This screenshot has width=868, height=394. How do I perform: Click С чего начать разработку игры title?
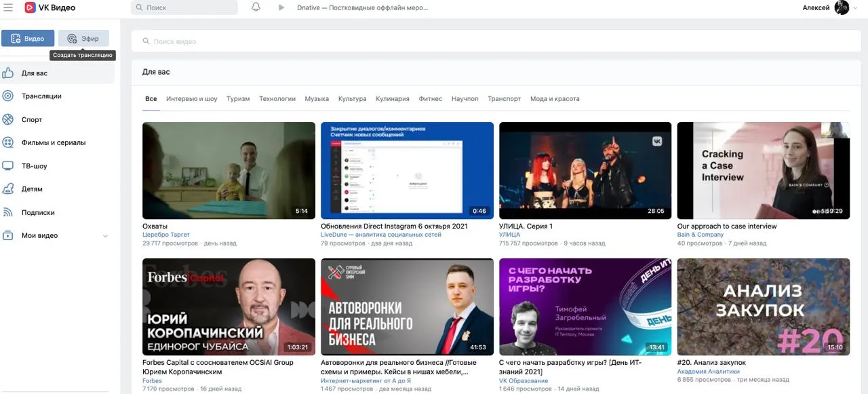(x=570, y=367)
